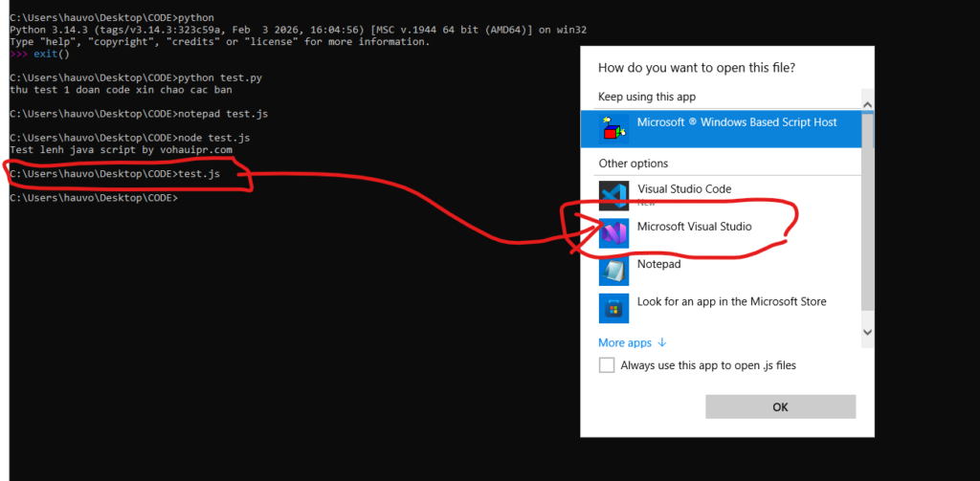
Task: Click the Microsoft Store bag icon
Action: 613,307
